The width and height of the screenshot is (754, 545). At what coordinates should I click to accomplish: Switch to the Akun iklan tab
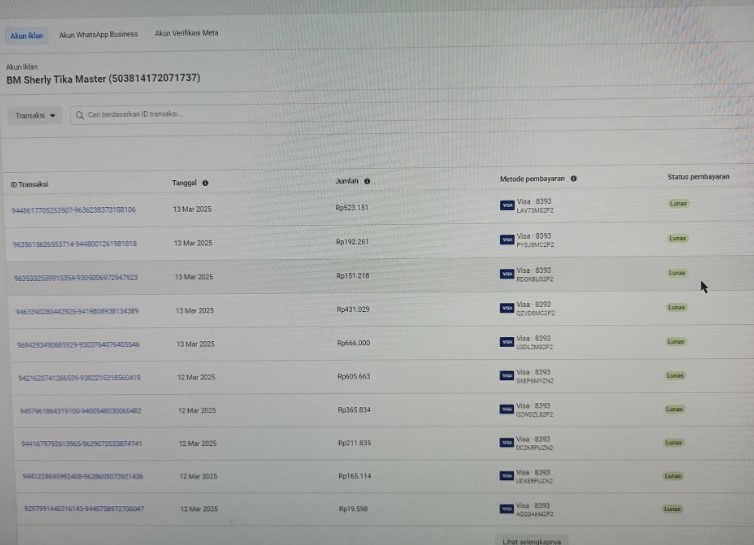click(25, 35)
